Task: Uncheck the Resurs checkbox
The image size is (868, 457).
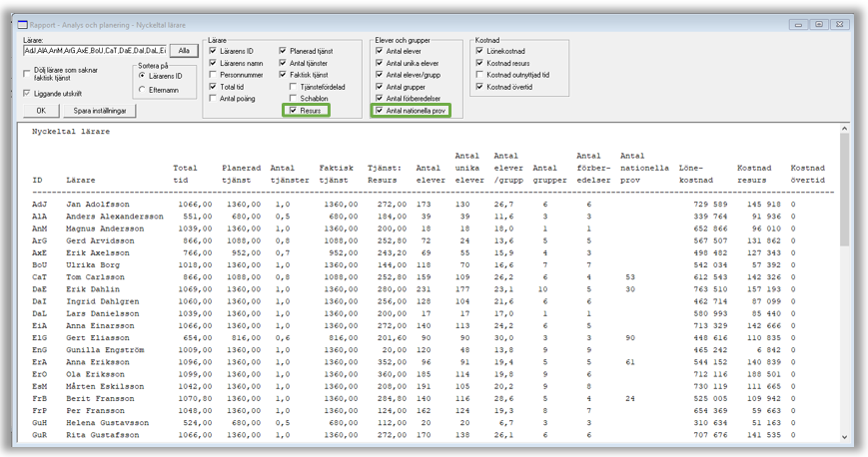Action: (x=293, y=111)
